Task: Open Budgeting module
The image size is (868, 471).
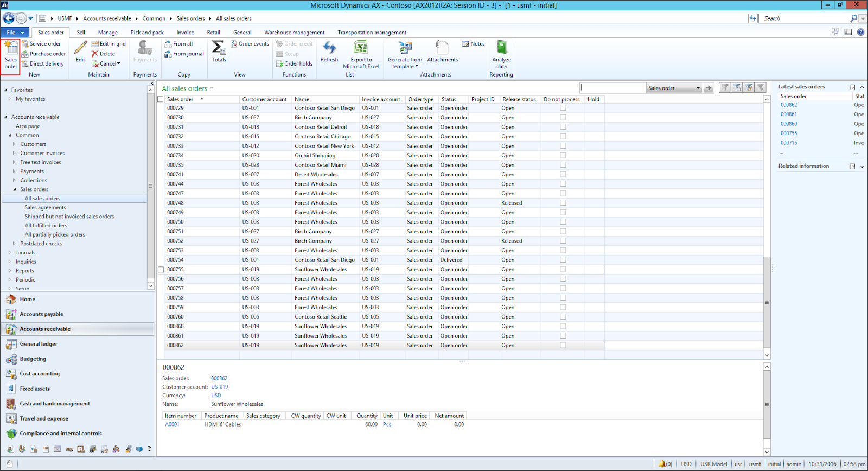Action: coord(78,359)
